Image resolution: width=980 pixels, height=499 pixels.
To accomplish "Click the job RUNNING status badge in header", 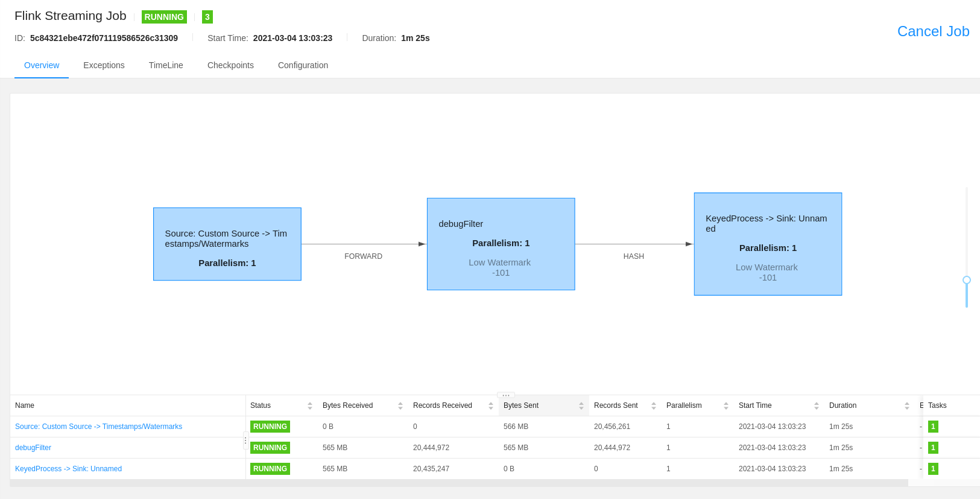I will click(x=164, y=17).
